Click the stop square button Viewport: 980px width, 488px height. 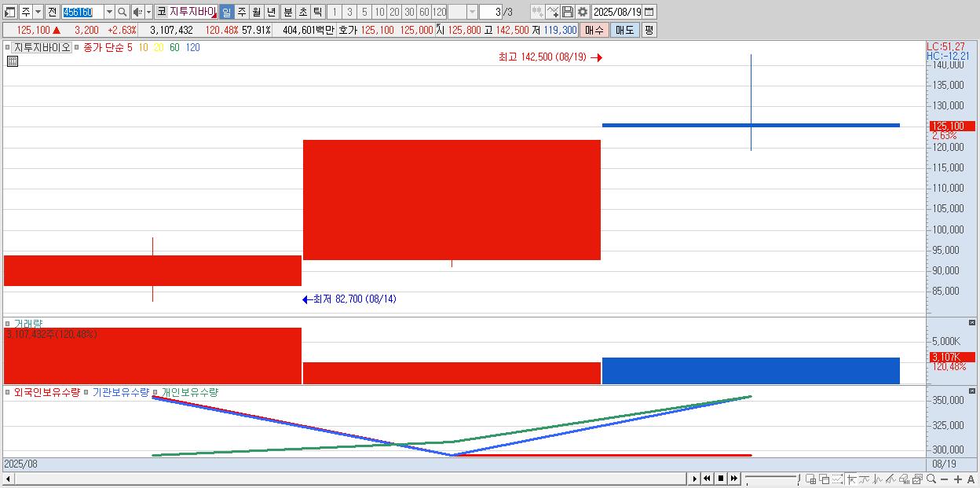click(721, 479)
